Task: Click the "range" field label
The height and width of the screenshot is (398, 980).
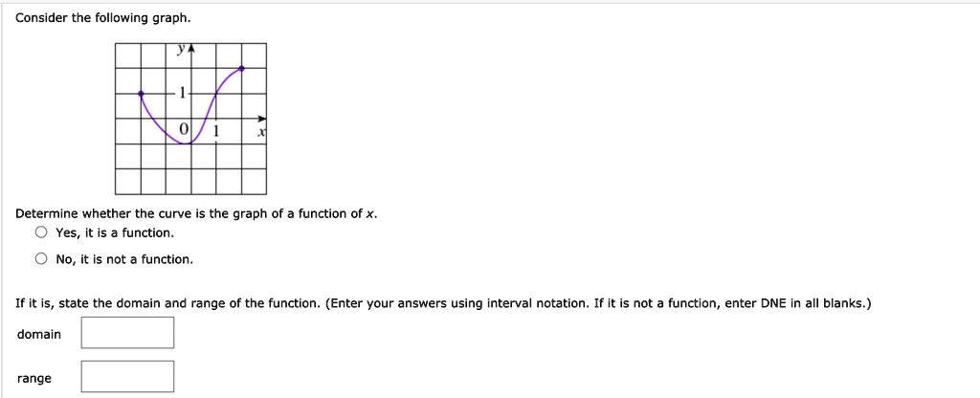Action: (x=33, y=378)
